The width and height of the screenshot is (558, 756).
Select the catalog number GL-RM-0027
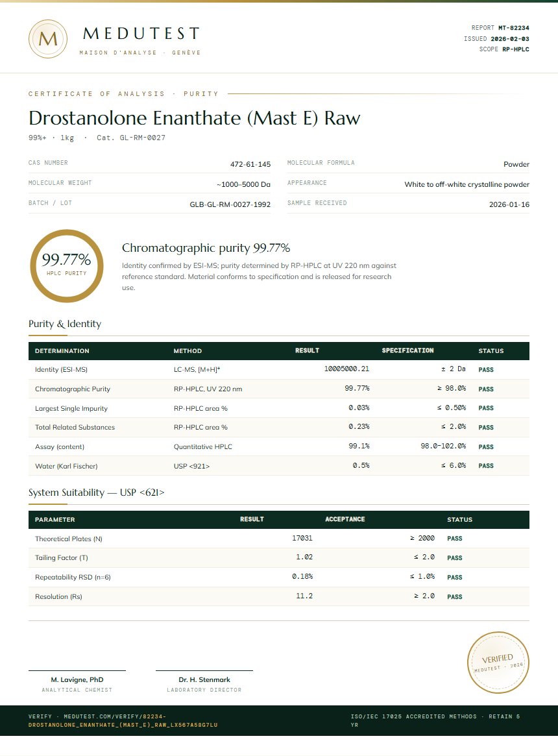(142, 138)
